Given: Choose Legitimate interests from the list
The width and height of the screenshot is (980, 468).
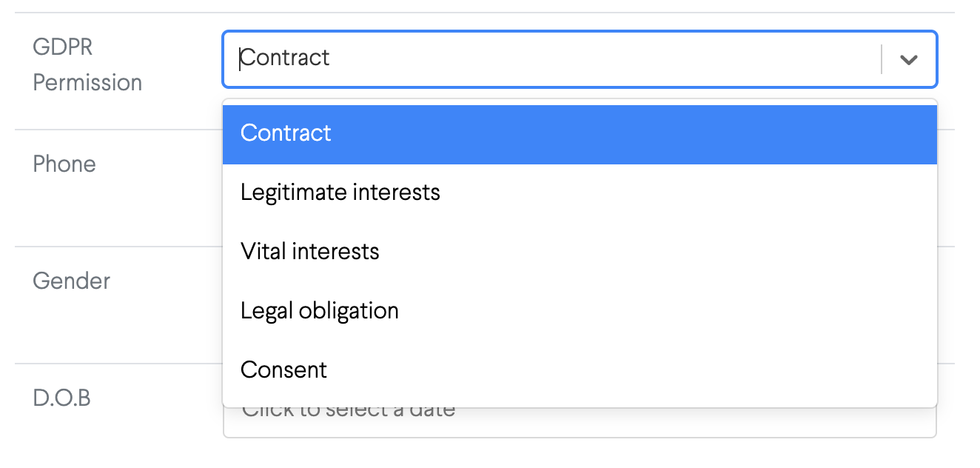Looking at the screenshot, I should [x=580, y=193].
